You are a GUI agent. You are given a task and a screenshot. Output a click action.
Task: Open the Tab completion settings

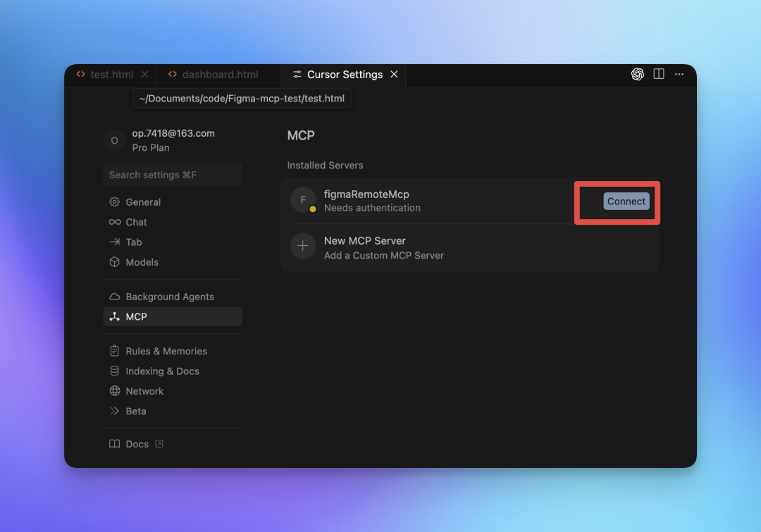pyautogui.click(x=134, y=242)
